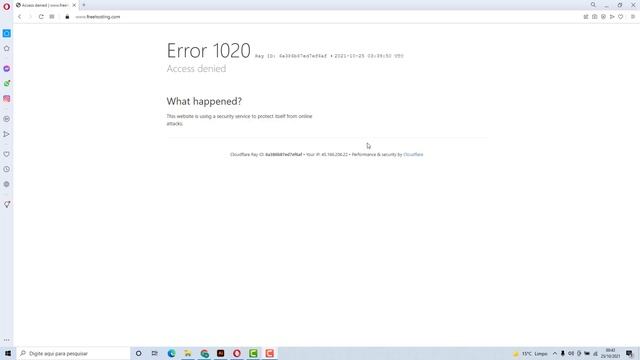The height and width of the screenshot is (360, 640).
Task: Reload the freehosting.com page
Action: pyautogui.click(x=41, y=17)
